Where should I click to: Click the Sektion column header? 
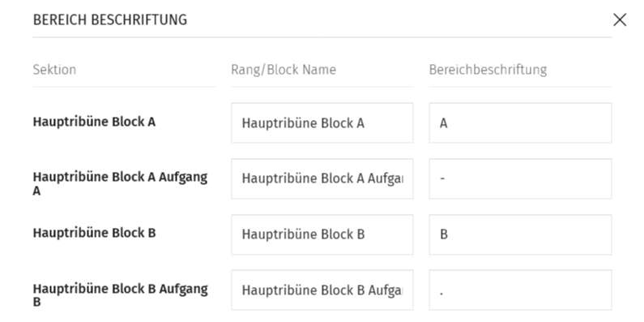[54, 70]
